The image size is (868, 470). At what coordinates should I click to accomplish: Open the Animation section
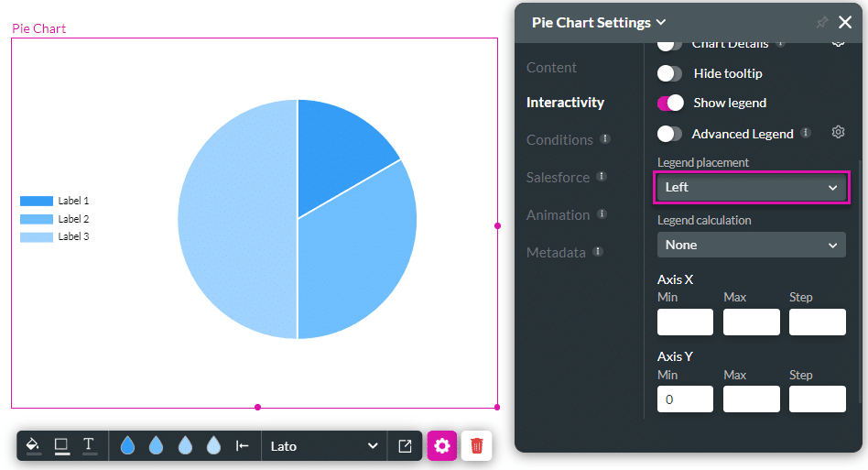coord(558,215)
